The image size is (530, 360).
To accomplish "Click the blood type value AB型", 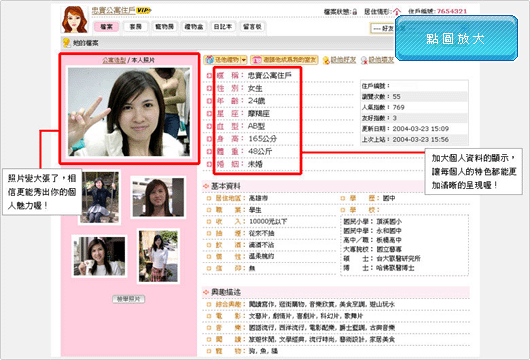I will [x=256, y=126].
